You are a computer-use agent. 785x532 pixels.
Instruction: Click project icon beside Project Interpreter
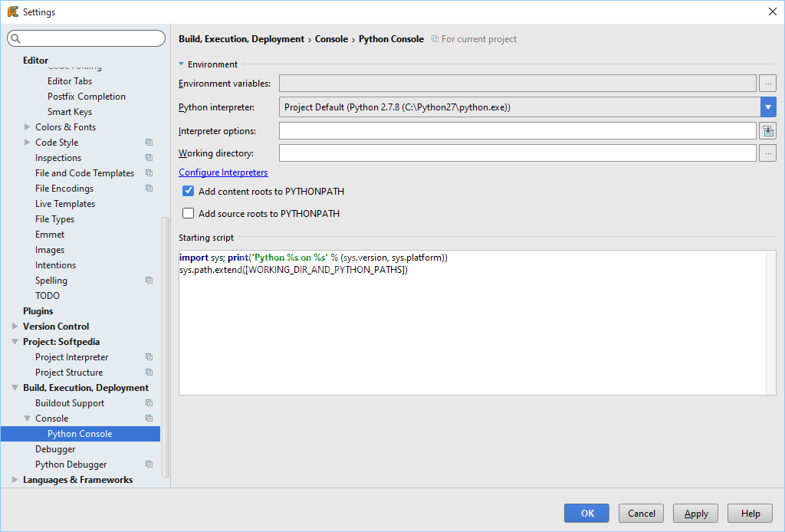pyautogui.click(x=149, y=356)
